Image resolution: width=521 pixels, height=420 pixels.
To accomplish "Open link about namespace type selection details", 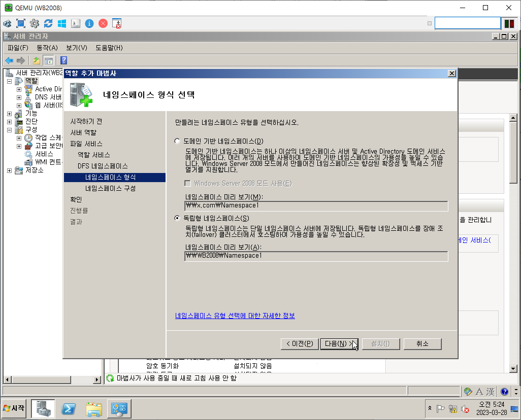I will (x=235, y=316).
